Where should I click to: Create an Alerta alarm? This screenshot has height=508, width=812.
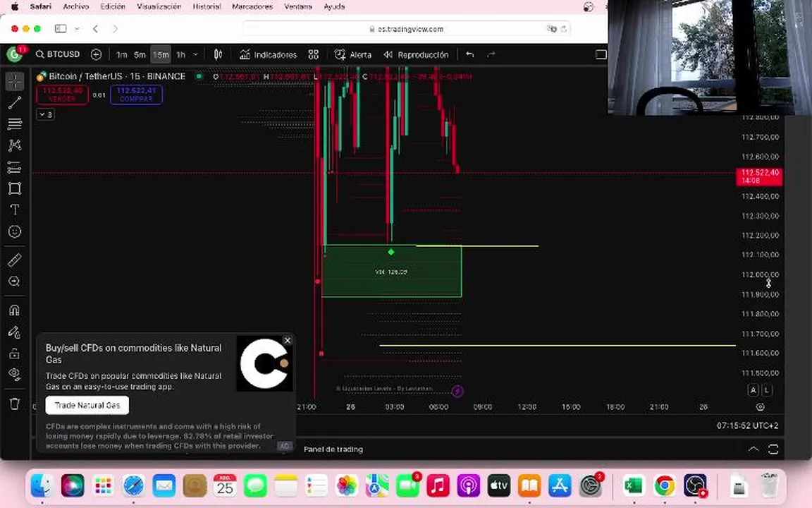coord(352,54)
